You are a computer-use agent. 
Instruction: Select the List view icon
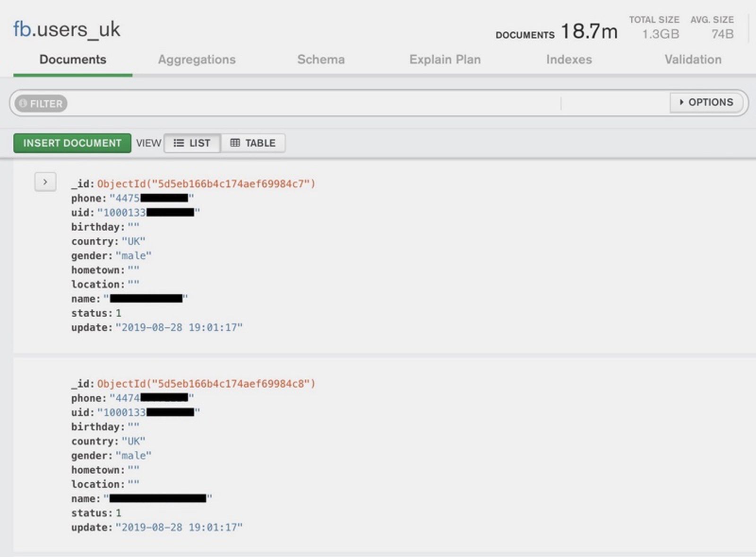[192, 143]
